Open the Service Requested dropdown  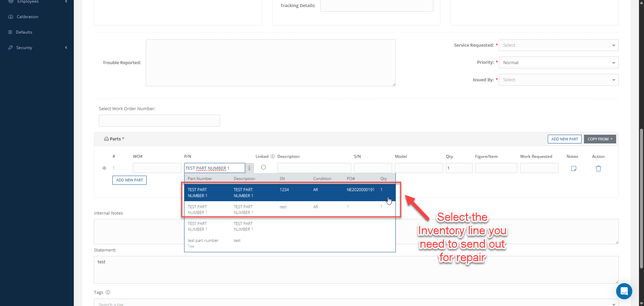point(558,45)
